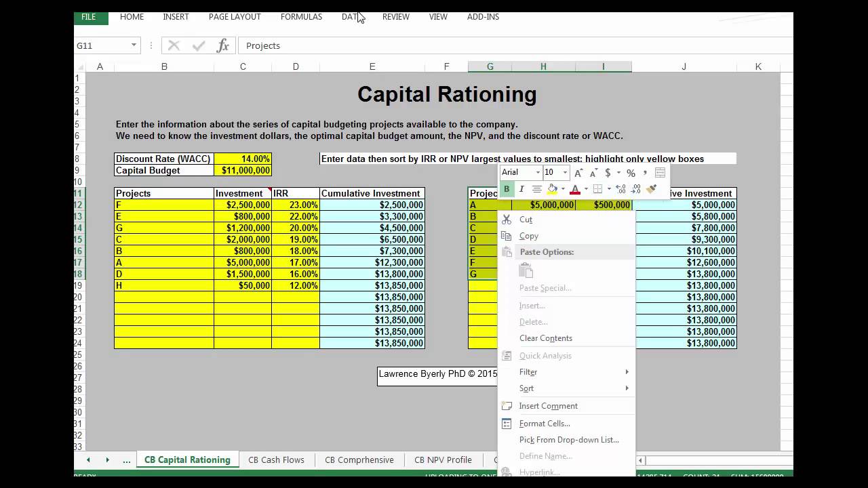Open accounting format dropdown arrow
Image resolution: width=868 pixels, height=488 pixels.
click(x=618, y=173)
